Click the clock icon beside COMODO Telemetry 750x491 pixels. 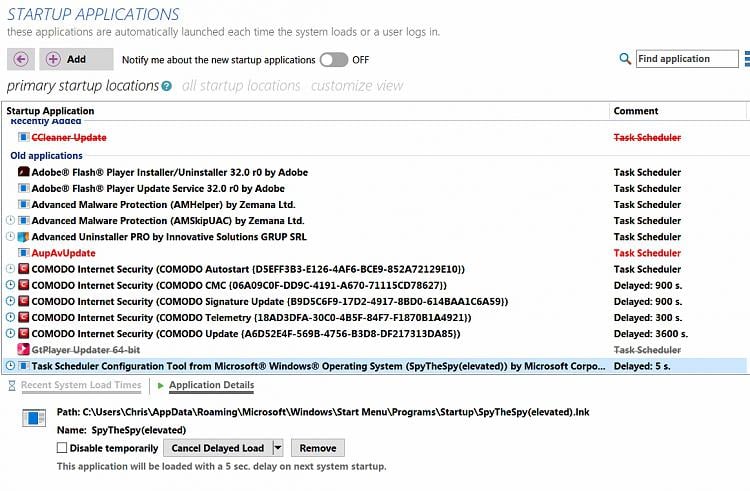[10, 317]
